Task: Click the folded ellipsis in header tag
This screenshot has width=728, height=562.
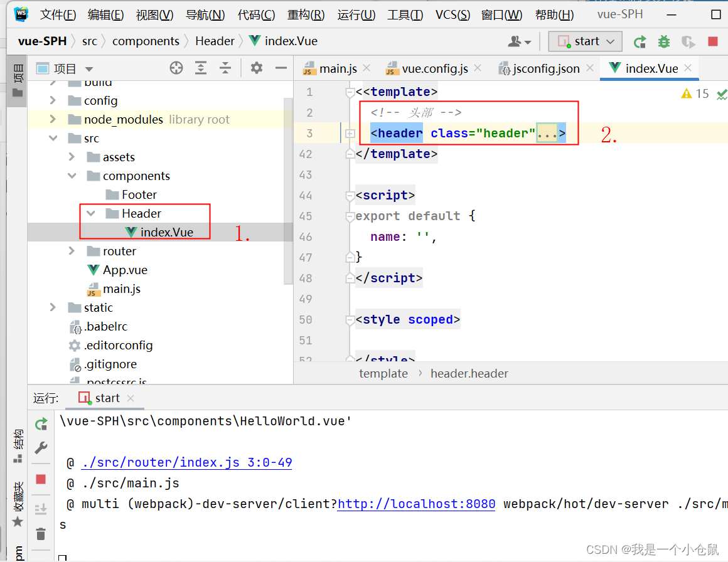Action: coord(547,134)
